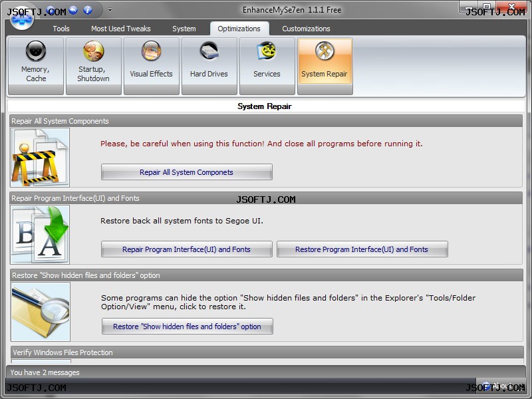Open the Most Used Tweaks tab

coord(121,29)
